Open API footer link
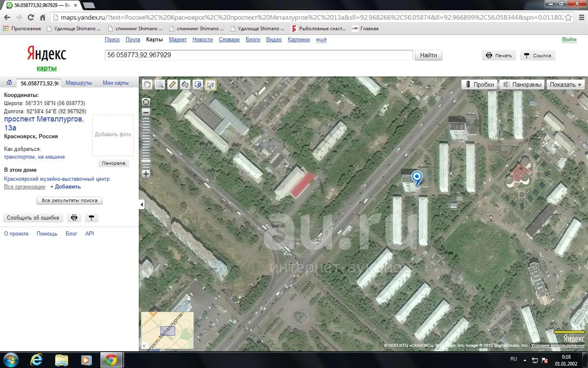The image size is (588, 368). pyautogui.click(x=89, y=233)
